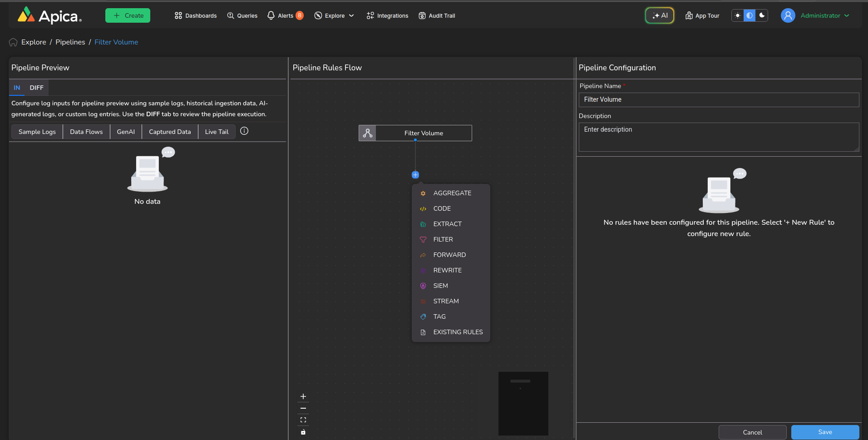Click the minimap thumbnail on canvas
The image size is (868, 440).
(x=523, y=403)
